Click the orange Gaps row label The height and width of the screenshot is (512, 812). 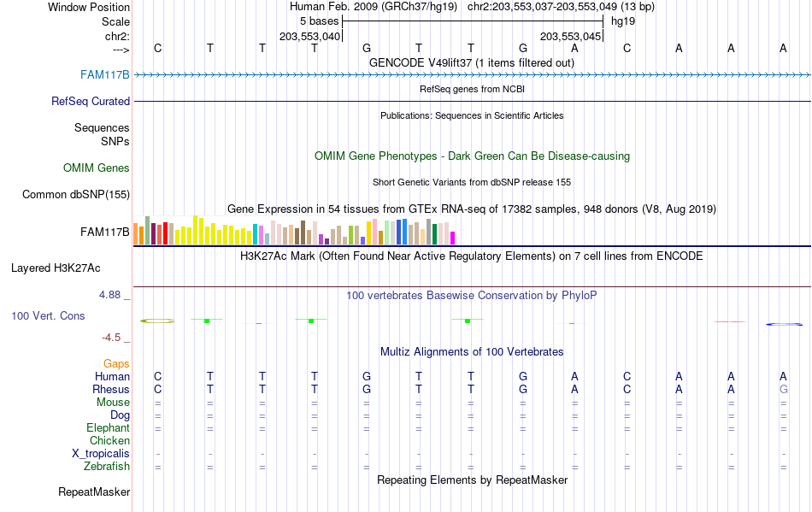(116, 364)
